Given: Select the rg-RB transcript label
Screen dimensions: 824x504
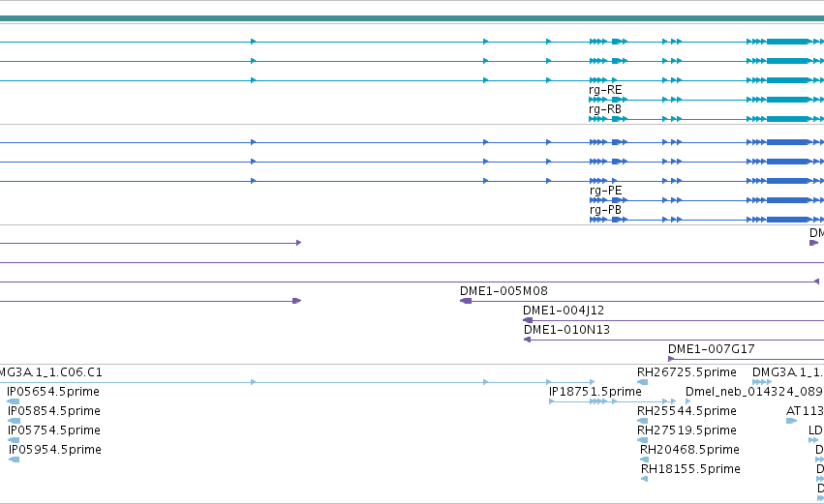Looking at the screenshot, I should pyautogui.click(x=605, y=109).
